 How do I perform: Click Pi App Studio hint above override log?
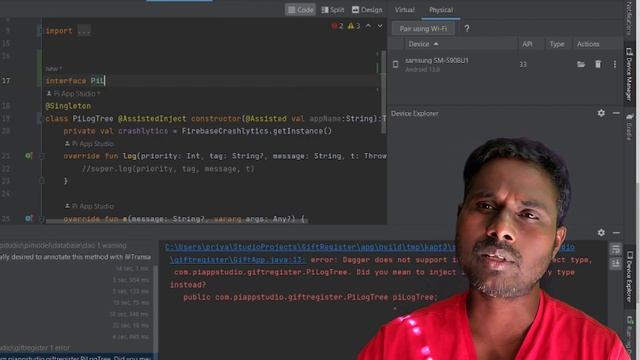[x=89, y=144]
